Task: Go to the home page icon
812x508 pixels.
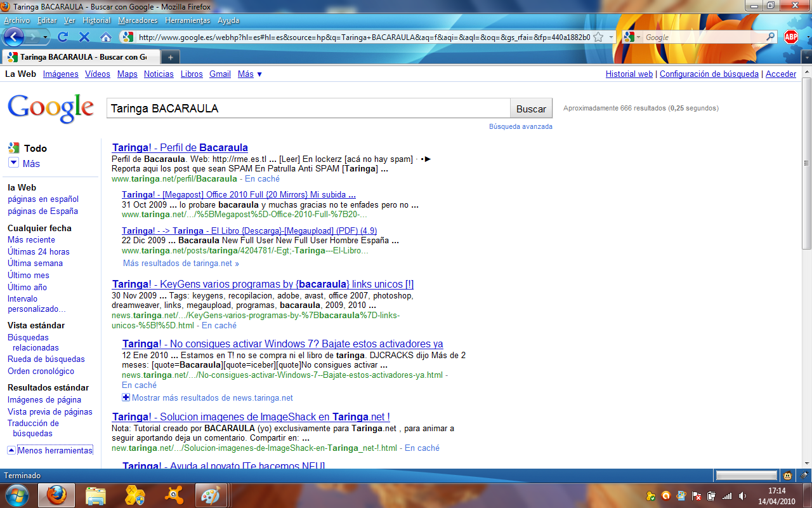Action: tap(106, 37)
